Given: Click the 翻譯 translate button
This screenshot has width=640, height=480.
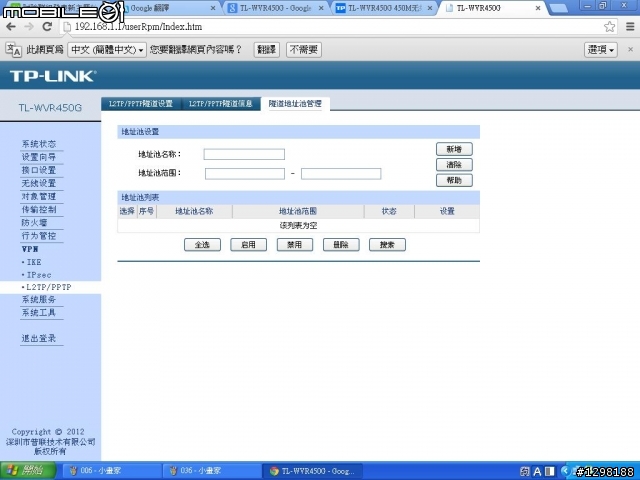Looking at the screenshot, I should coord(267,50).
